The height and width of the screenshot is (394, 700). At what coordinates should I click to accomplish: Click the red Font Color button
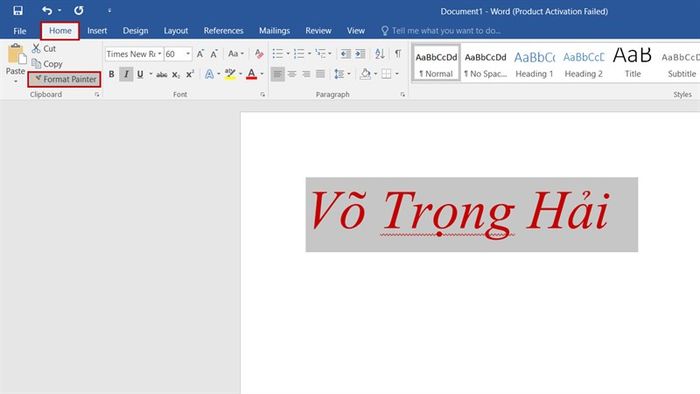pyautogui.click(x=251, y=74)
